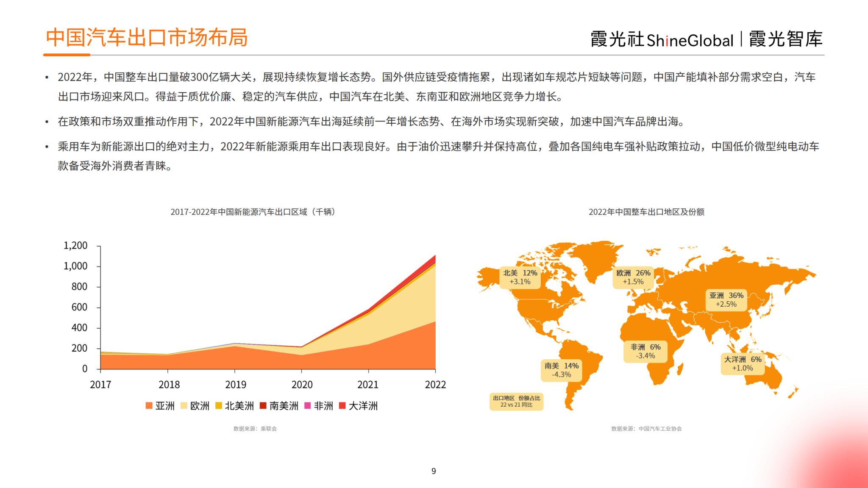Viewport: 868px width, 488px height.
Task: Click the 北美洲 legend swatch
Action: point(219,406)
